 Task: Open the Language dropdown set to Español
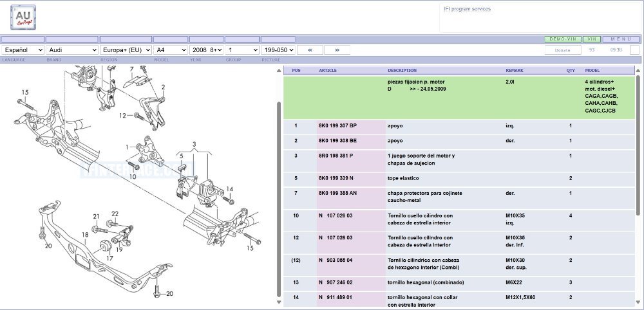coord(23,50)
